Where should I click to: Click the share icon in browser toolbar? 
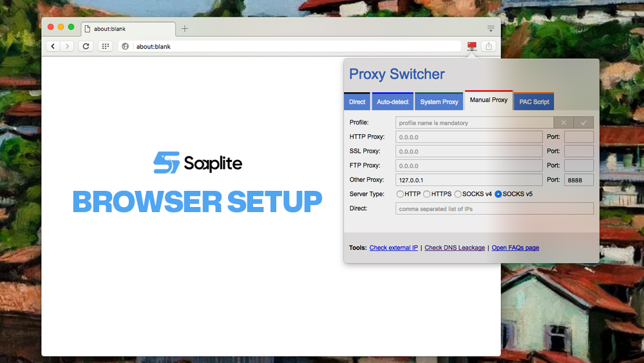pyautogui.click(x=489, y=46)
